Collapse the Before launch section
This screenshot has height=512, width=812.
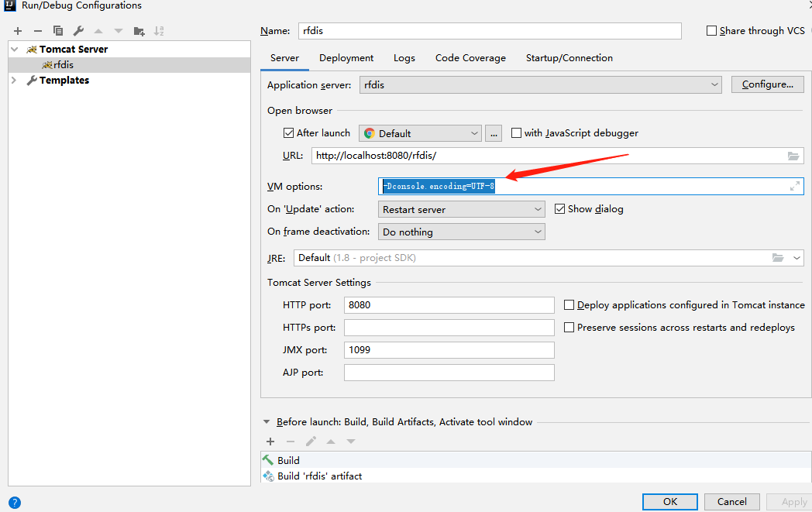267,422
